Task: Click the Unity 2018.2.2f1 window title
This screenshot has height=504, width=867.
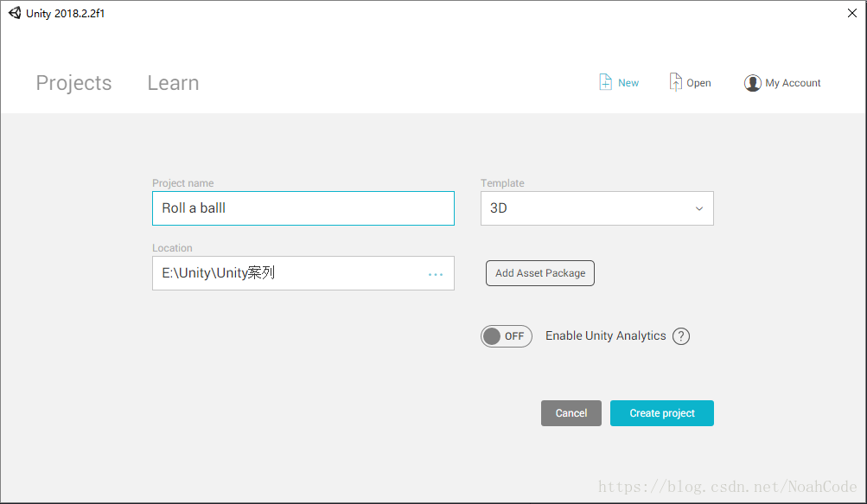Action: [65, 13]
